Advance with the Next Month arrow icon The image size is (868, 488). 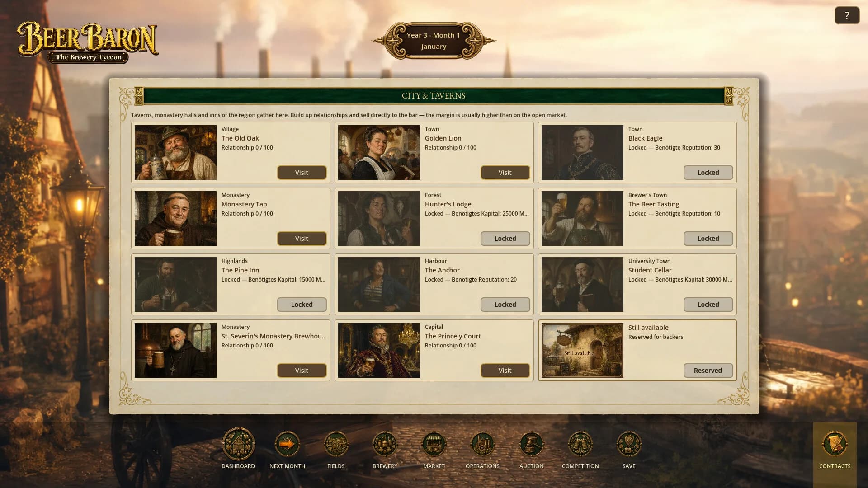(x=287, y=444)
